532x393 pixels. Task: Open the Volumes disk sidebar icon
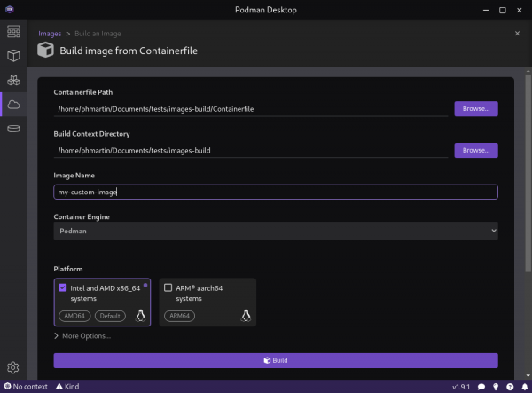point(13,129)
